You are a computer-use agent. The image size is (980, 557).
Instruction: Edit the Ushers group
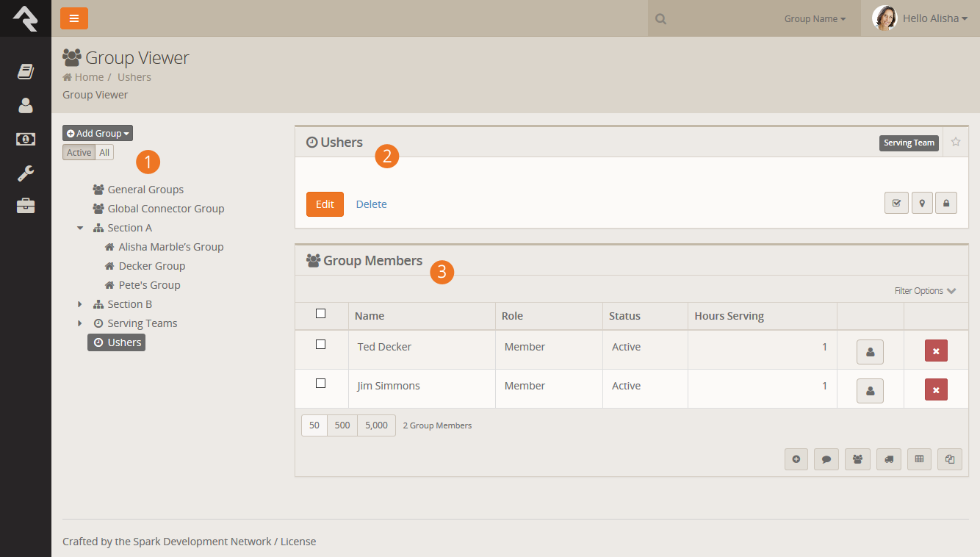[x=325, y=204]
